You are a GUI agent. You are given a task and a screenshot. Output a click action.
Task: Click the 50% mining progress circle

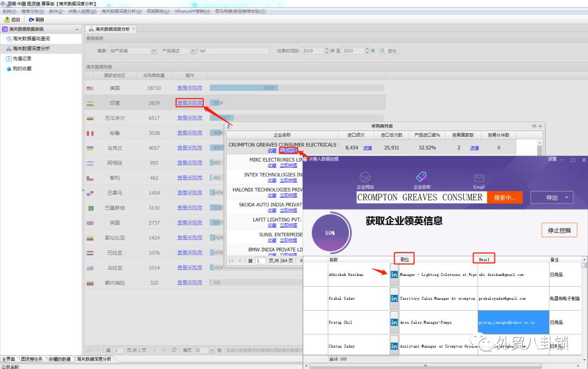tap(330, 233)
